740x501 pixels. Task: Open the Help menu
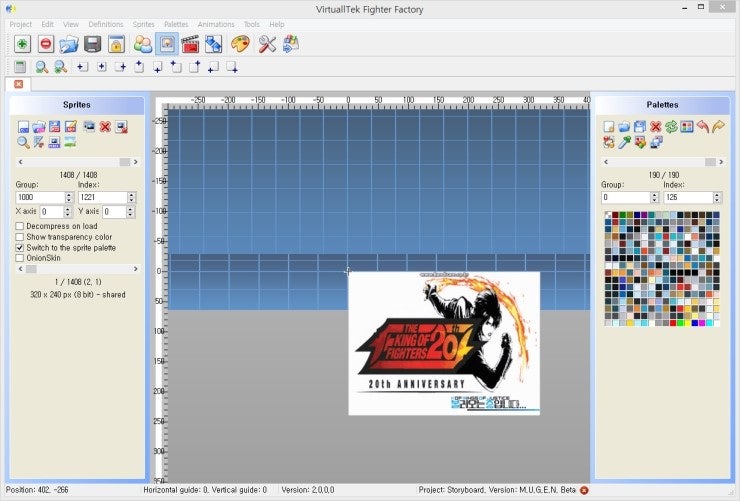pos(277,24)
